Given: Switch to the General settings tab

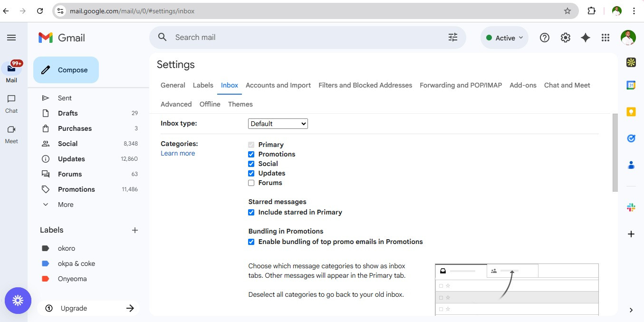Looking at the screenshot, I should coord(173,85).
